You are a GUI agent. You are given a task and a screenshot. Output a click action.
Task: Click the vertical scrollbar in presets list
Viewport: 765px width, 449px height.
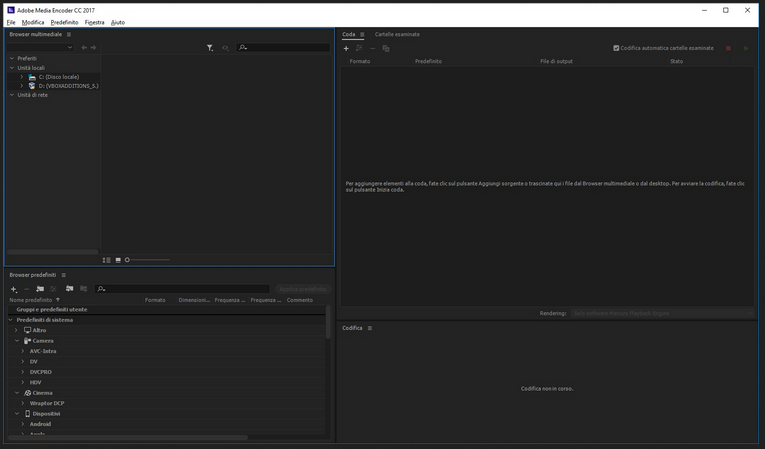click(328, 322)
